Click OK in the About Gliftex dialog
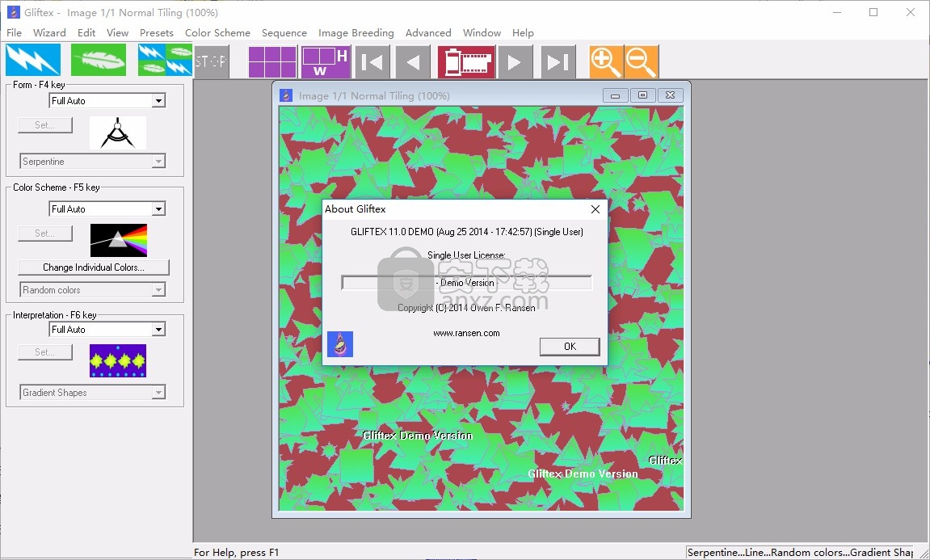The height and width of the screenshot is (560, 930). pos(570,347)
